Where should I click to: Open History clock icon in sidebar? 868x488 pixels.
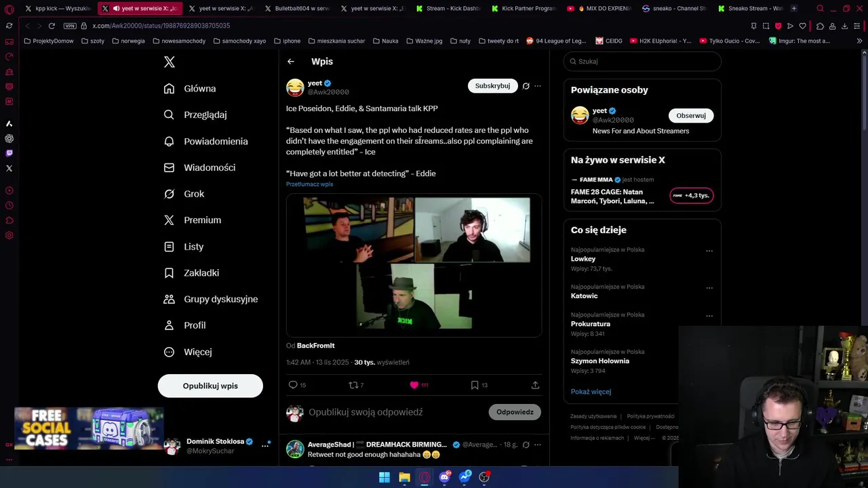click(x=9, y=205)
